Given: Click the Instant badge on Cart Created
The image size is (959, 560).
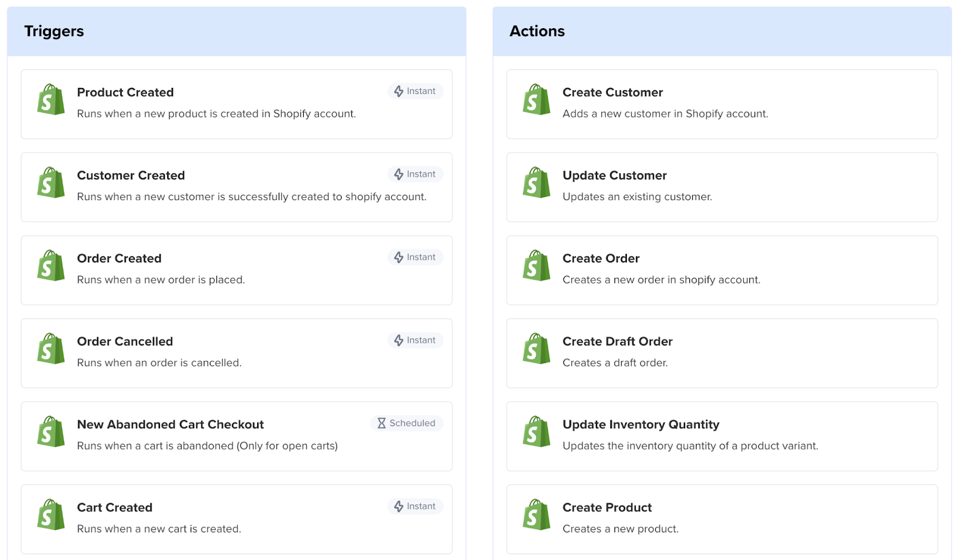Looking at the screenshot, I should (415, 506).
